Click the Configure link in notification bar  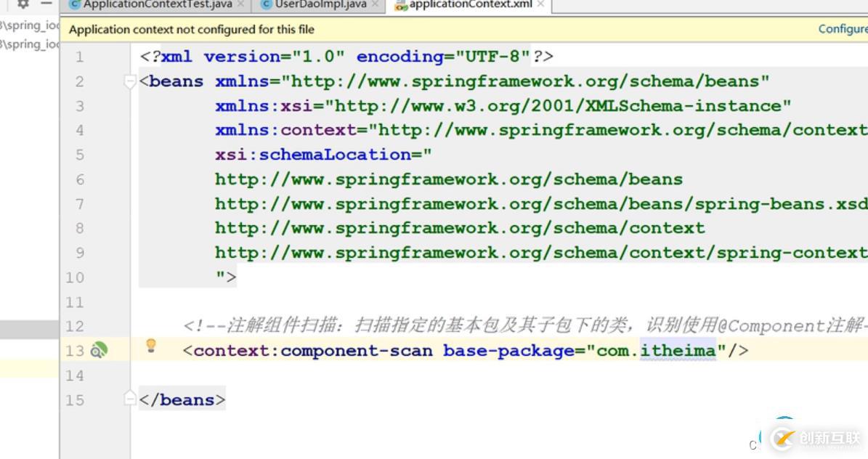pyautogui.click(x=843, y=29)
